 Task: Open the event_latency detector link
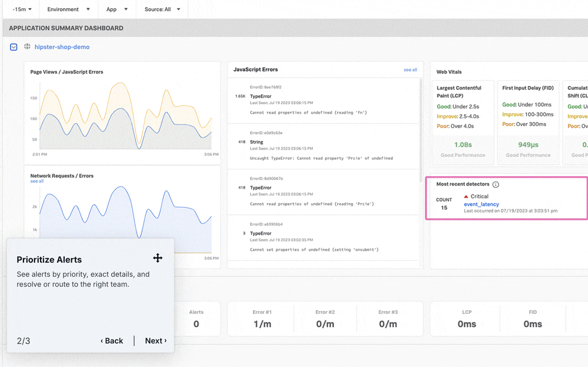[481, 204]
